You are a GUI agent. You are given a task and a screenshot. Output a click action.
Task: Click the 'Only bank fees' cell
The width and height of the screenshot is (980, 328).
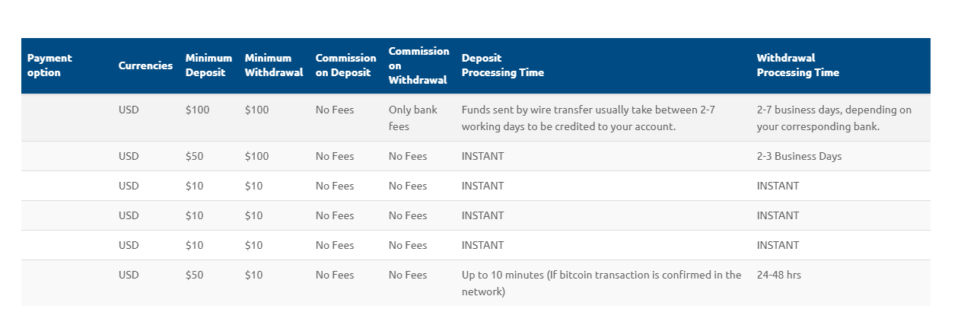(x=413, y=118)
